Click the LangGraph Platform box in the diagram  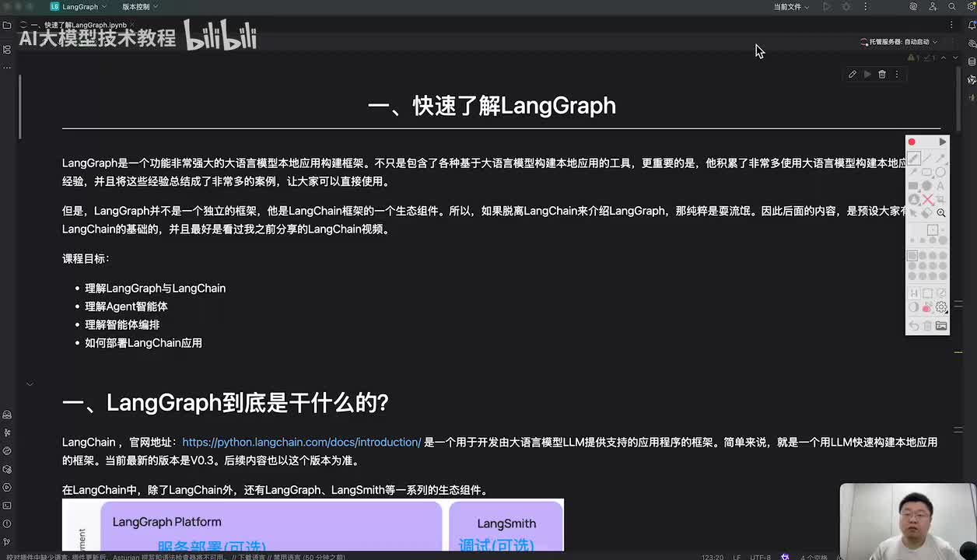271,525
